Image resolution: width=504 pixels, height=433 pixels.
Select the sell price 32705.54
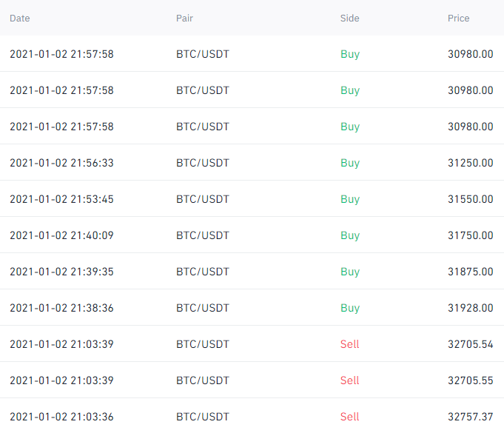point(470,344)
